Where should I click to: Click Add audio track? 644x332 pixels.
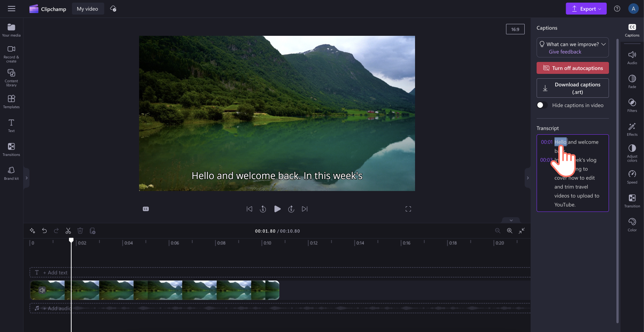[57, 308]
